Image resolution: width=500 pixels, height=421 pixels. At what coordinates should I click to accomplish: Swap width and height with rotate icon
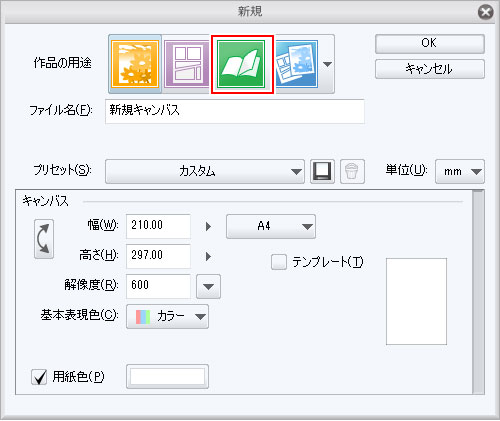coord(44,239)
